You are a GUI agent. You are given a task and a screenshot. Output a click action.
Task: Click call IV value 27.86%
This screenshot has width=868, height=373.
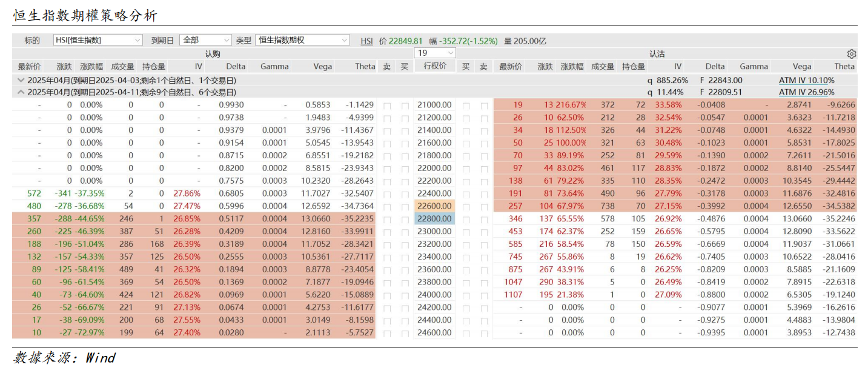point(187,193)
